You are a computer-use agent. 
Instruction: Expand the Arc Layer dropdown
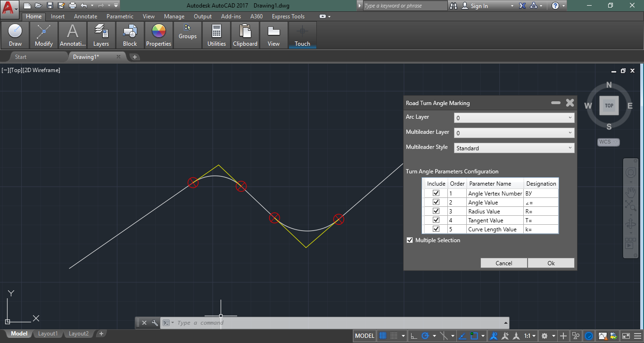pyautogui.click(x=514, y=118)
